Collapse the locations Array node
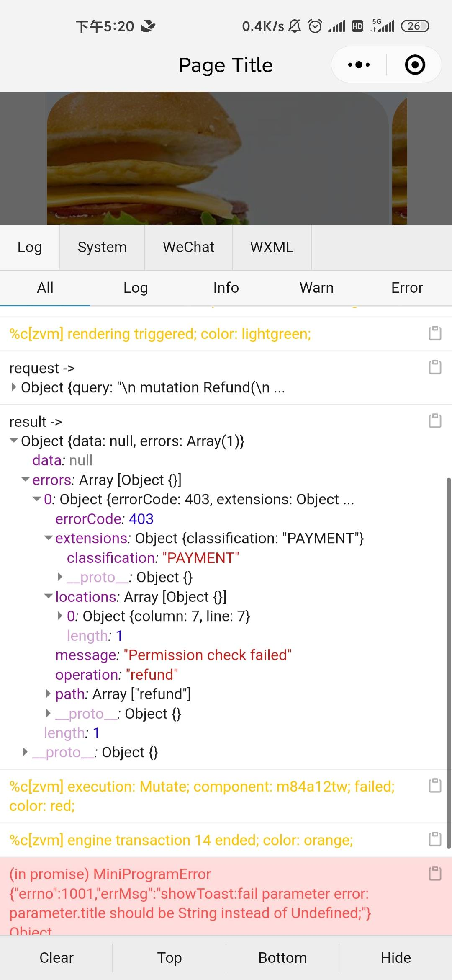 (49, 596)
